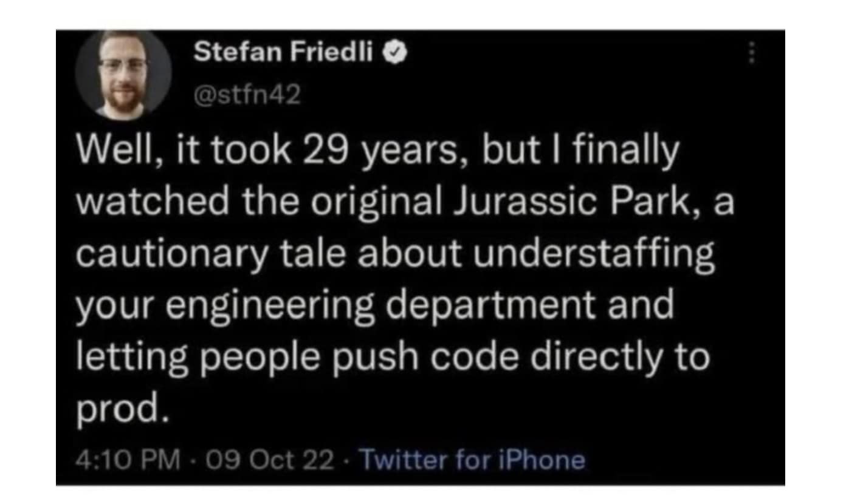The width and height of the screenshot is (846, 504).
Task: Click the 4:10 PM timestamp
Action: (x=128, y=460)
